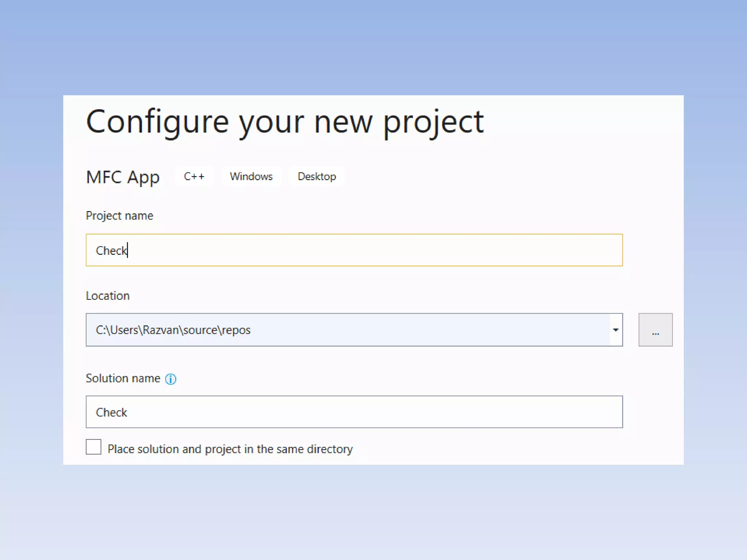Click the MFC App template name
Image resolution: width=747 pixels, height=560 pixels.
123,177
